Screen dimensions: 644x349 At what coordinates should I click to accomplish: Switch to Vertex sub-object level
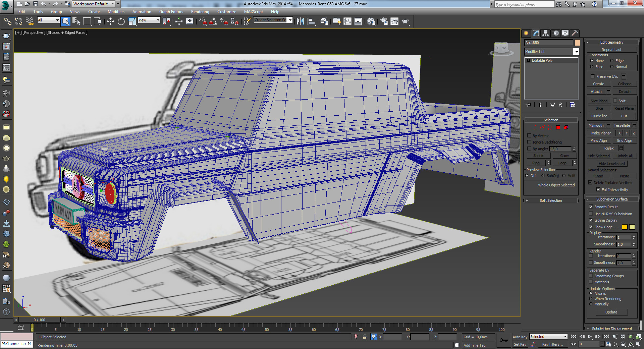coord(534,127)
